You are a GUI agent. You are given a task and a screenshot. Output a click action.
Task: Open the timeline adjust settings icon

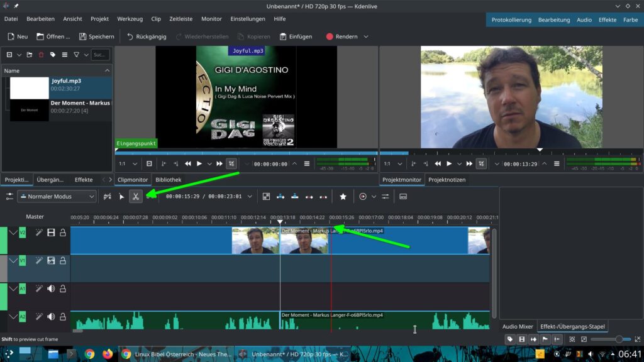pos(386,197)
